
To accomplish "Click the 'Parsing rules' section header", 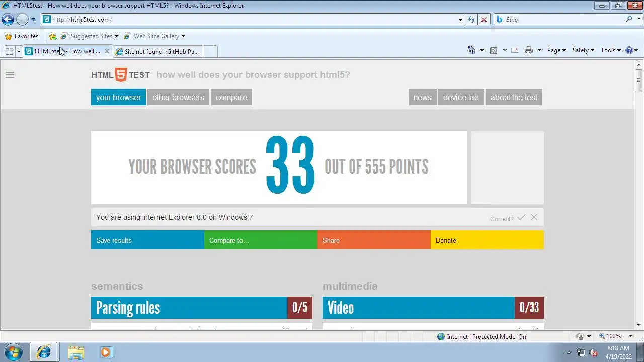I will point(202,308).
